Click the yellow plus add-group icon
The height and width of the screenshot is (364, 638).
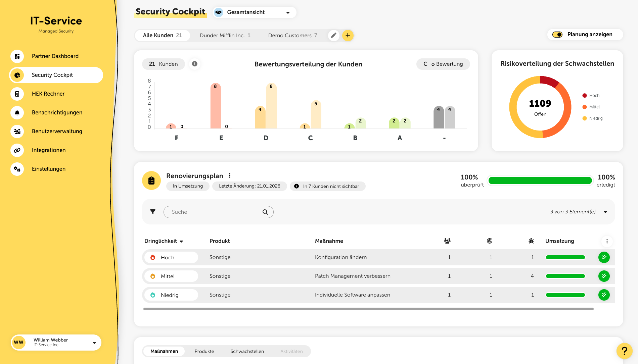tap(348, 35)
